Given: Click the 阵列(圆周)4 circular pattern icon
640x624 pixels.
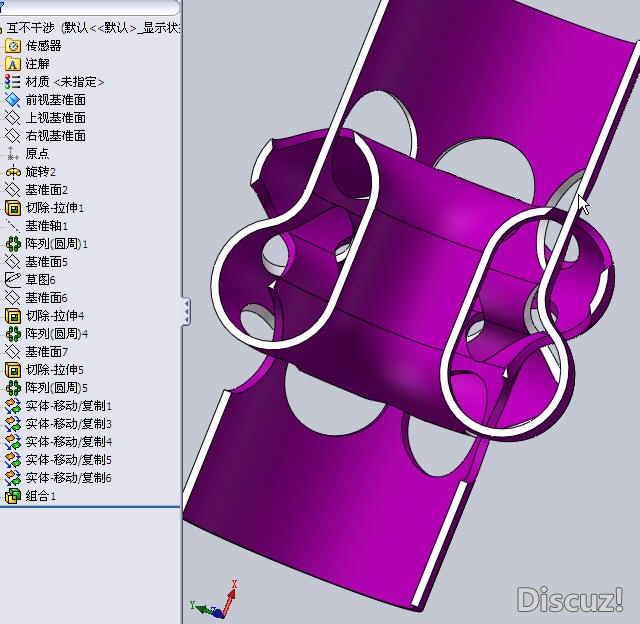Looking at the screenshot, I should (x=13, y=334).
